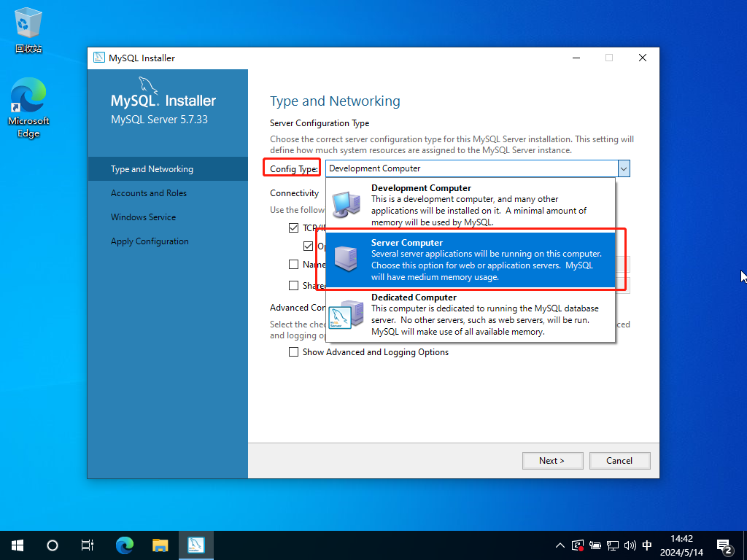Image resolution: width=747 pixels, height=560 pixels.
Task: Toggle the TCP/IP checkbox
Action: 294,228
